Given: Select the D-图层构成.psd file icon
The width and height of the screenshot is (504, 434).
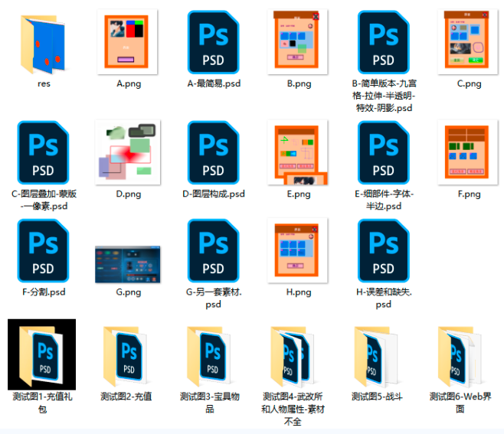Looking at the screenshot, I should coord(213,152).
